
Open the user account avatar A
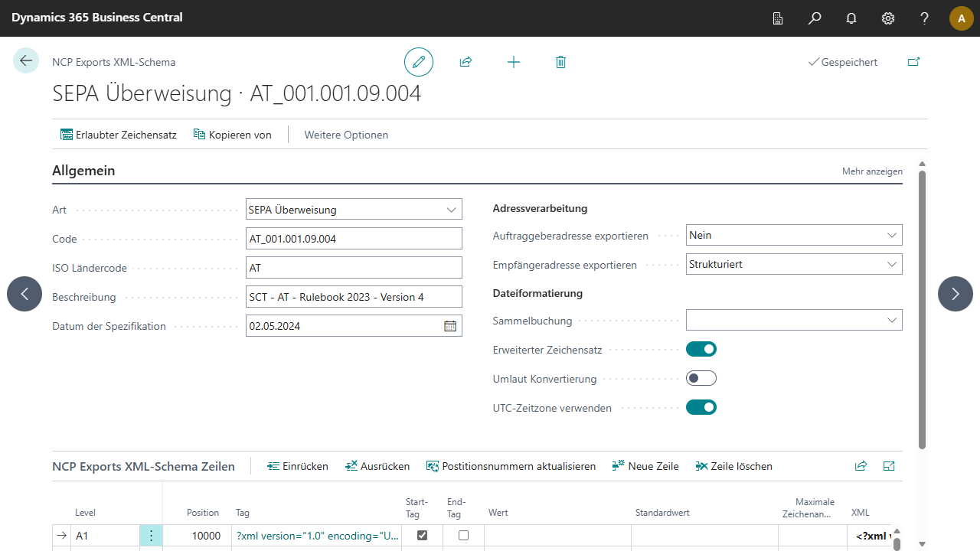[962, 18]
